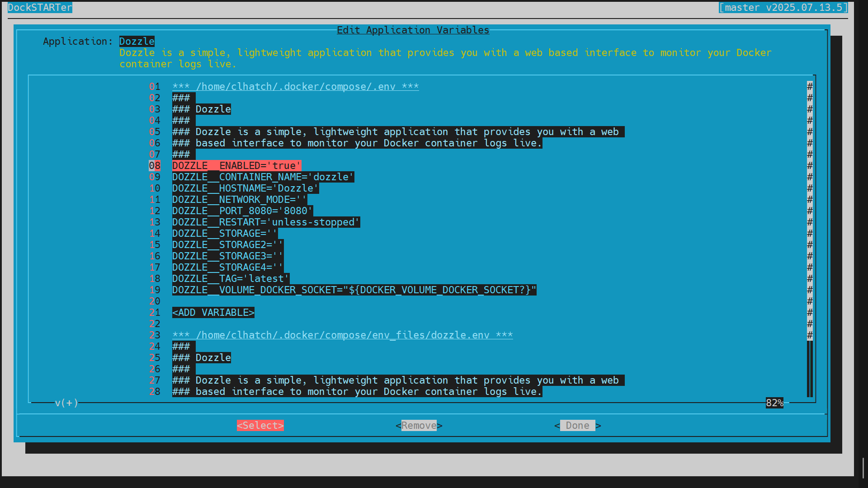Image resolution: width=868 pixels, height=488 pixels.
Task: Click the highlighted Dozzle application name
Action: click(137, 42)
